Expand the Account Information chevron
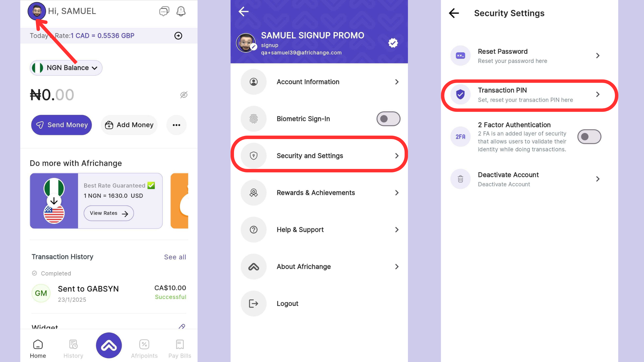Image resolution: width=644 pixels, height=362 pixels. 397,82
